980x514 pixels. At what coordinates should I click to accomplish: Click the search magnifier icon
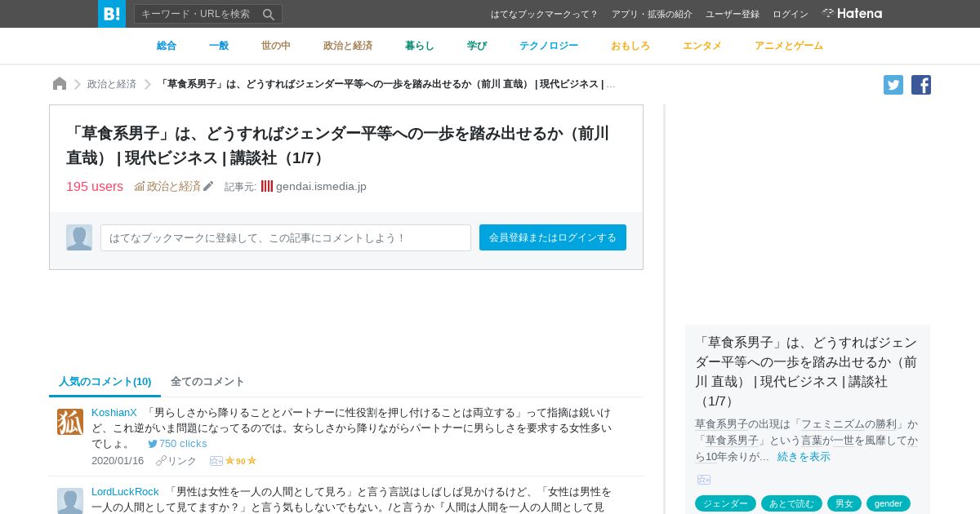click(269, 14)
